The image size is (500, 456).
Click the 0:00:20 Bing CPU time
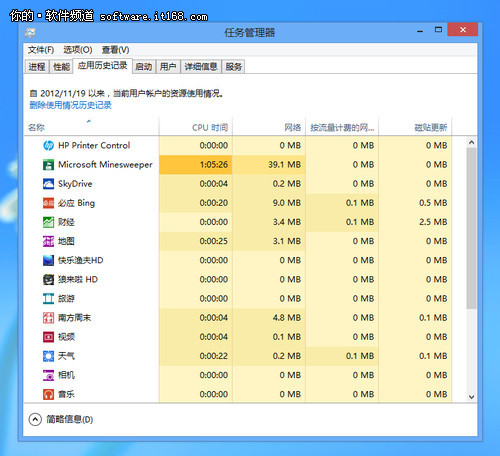[x=214, y=203]
